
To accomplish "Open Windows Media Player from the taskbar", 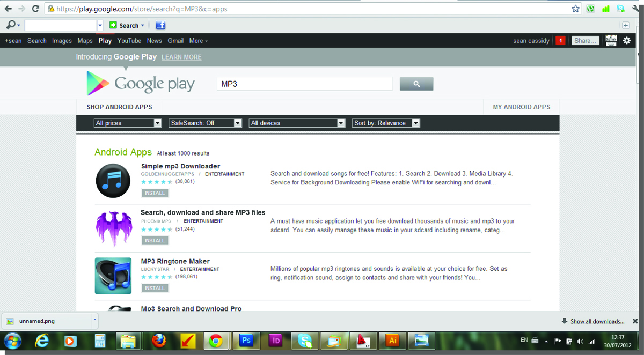I will pos(70,341).
